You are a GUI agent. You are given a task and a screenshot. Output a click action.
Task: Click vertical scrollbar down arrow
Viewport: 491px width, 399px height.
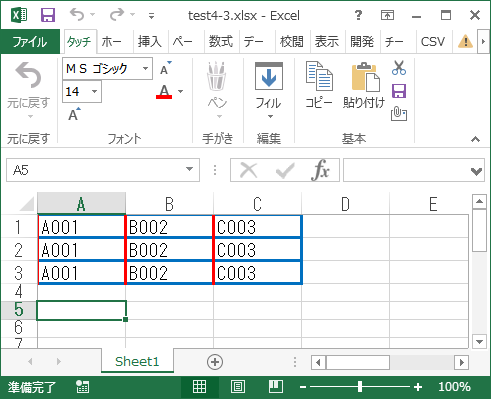click(480, 342)
